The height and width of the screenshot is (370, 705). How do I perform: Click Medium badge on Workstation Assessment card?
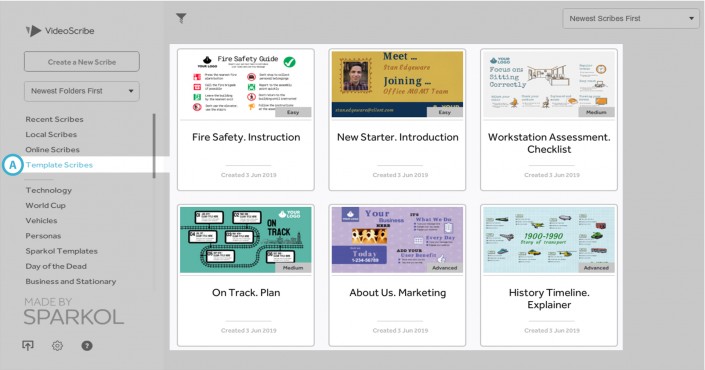point(596,112)
